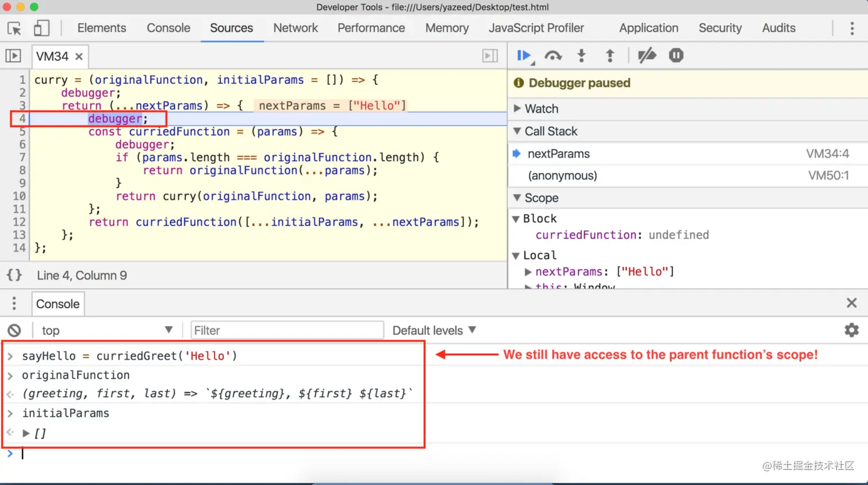
Task: Click the VM50:1 source location link
Action: coord(828,176)
